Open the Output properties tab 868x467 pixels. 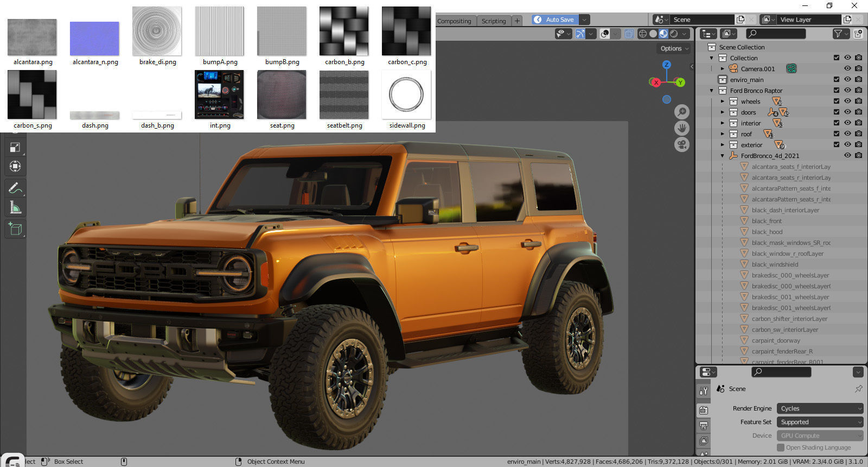tap(704, 425)
